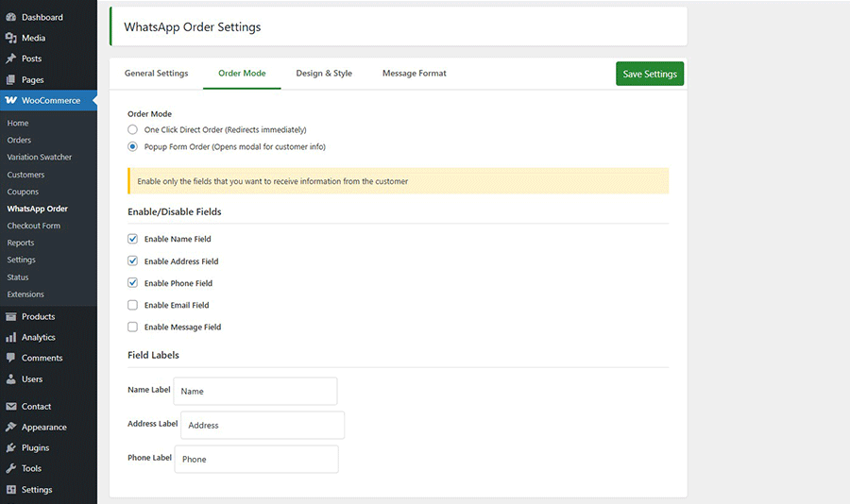Click the Appearance paintbrush icon

[10, 427]
